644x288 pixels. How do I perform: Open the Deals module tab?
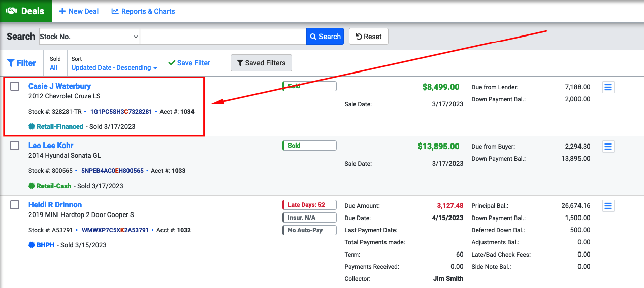coord(25,11)
